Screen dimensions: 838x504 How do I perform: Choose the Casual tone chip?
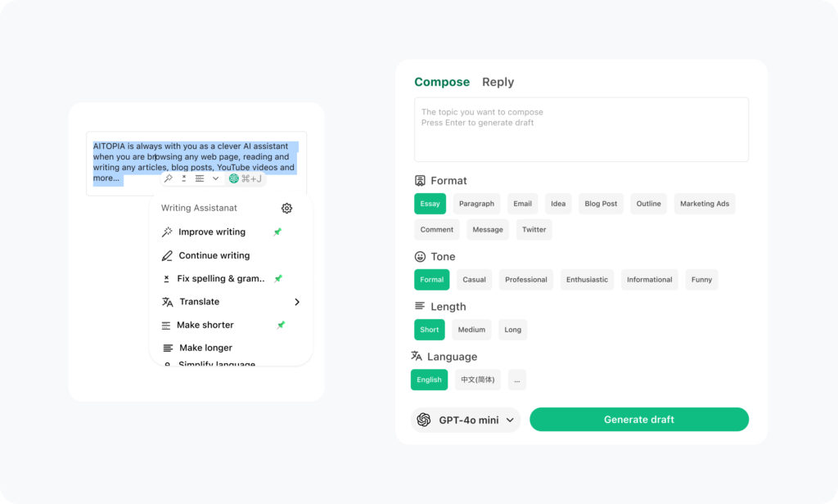coord(474,280)
